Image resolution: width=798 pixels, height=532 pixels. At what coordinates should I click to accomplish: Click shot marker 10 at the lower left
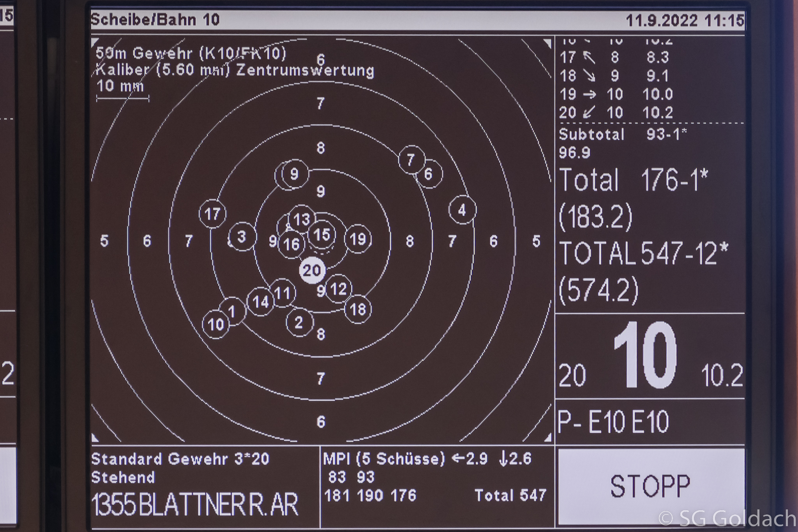point(216,324)
